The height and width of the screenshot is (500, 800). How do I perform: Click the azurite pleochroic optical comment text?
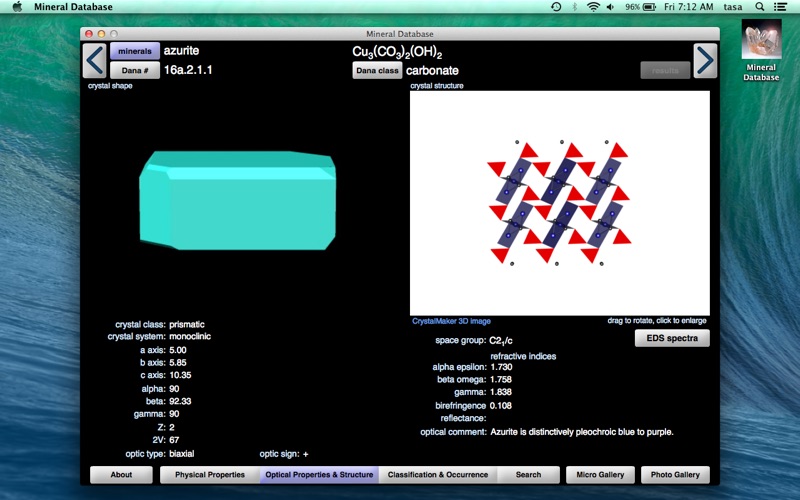pyautogui.click(x=582, y=432)
